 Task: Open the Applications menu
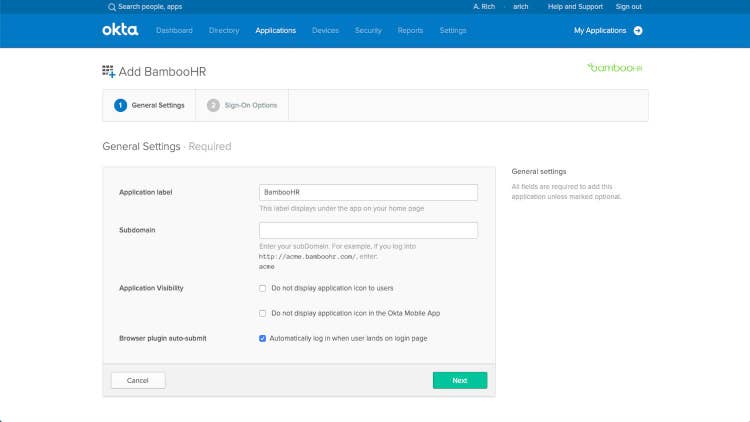click(276, 31)
